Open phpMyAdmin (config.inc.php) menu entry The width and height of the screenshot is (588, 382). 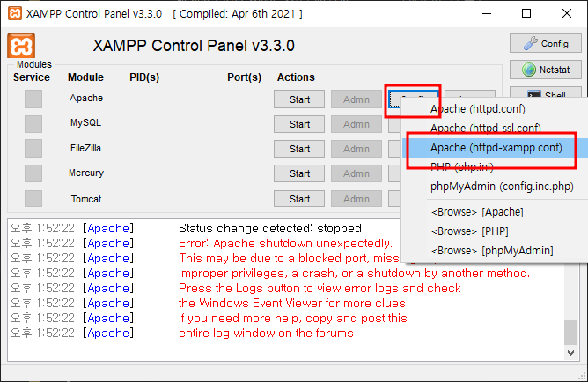click(x=494, y=187)
